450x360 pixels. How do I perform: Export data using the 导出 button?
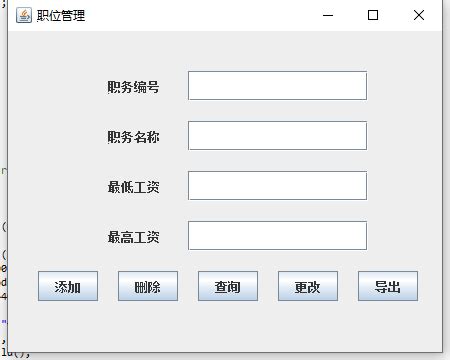point(388,286)
